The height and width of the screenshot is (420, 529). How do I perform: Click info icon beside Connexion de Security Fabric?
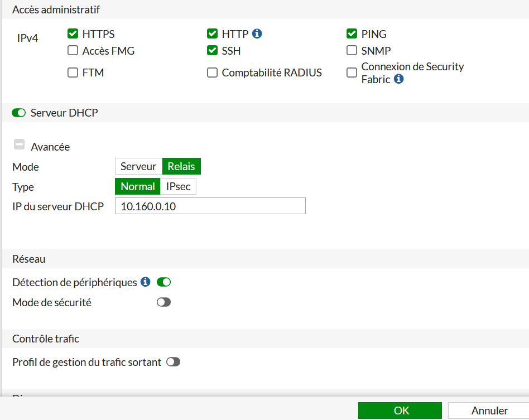(398, 79)
